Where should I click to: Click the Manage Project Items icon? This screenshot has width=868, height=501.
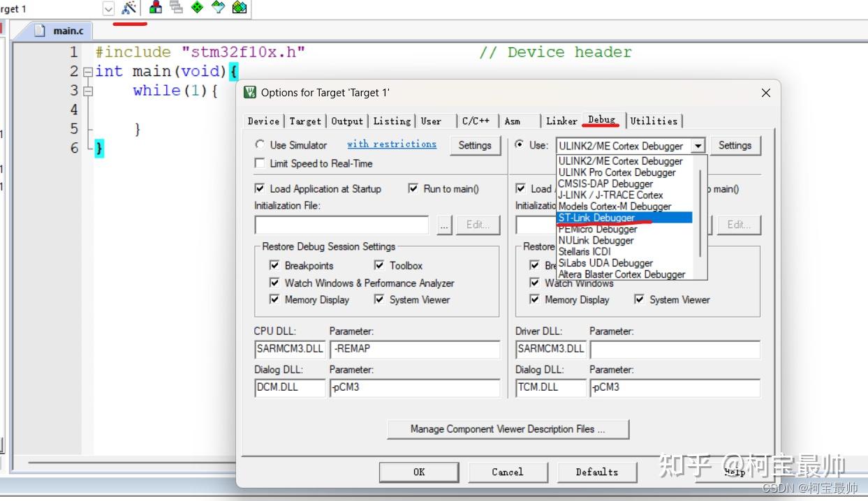pos(177,9)
